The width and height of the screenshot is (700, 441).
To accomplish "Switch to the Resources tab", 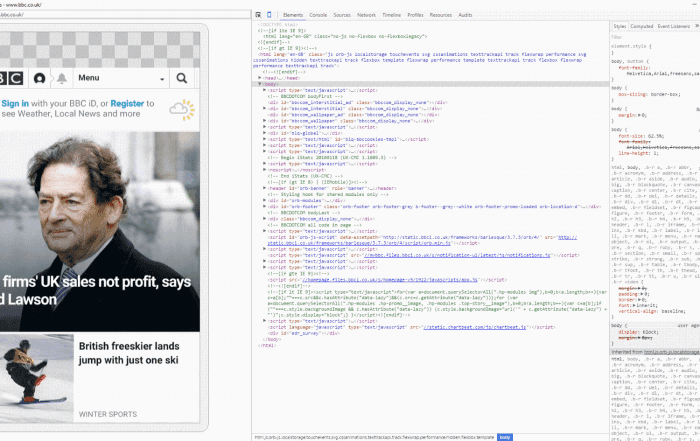I will pyautogui.click(x=441, y=15).
